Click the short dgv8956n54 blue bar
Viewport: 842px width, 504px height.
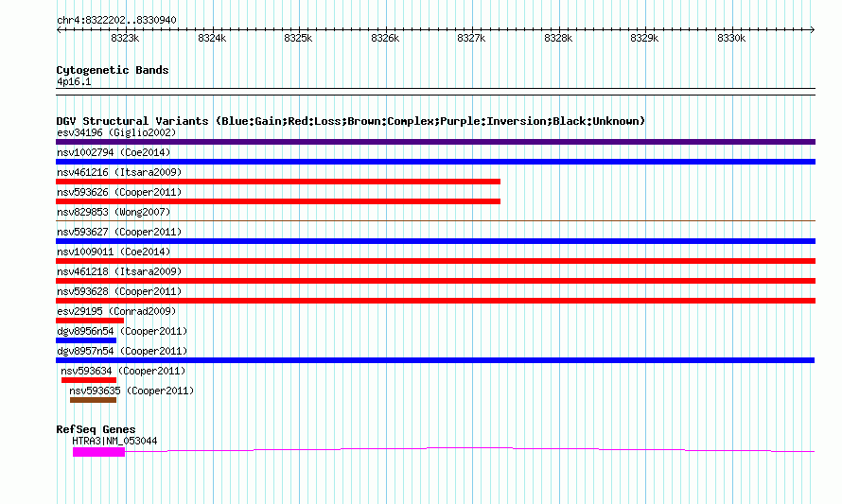pyautogui.click(x=86, y=340)
